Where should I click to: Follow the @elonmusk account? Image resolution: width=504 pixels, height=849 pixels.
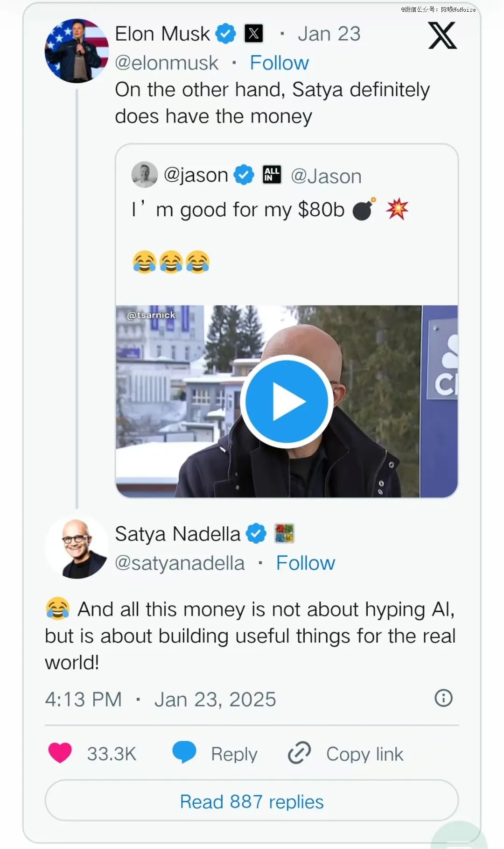coord(279,63)
